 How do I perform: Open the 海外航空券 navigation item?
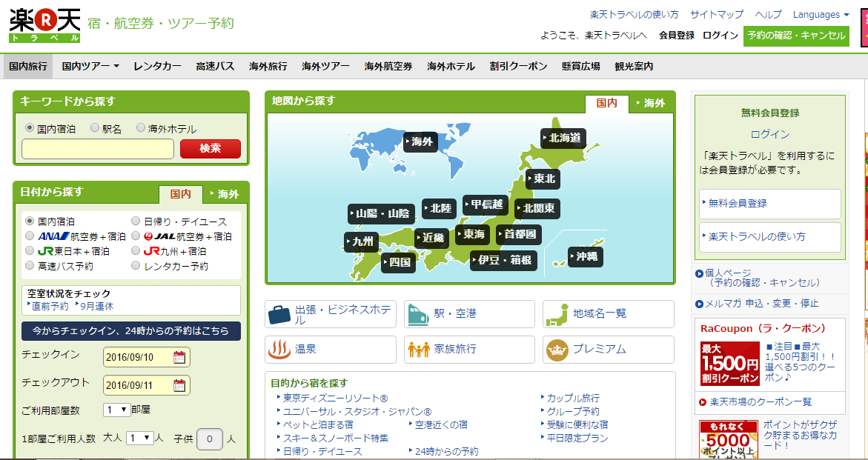pos(388,67)
